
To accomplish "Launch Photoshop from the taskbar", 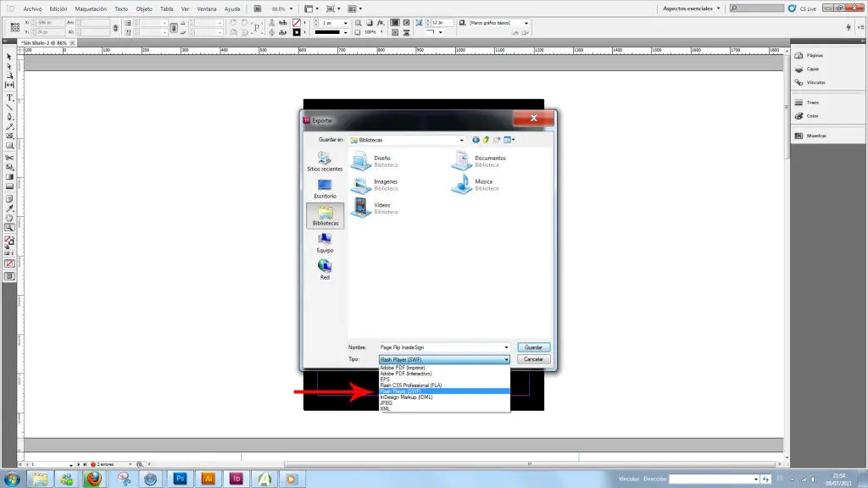I will [x=180, y=480].
